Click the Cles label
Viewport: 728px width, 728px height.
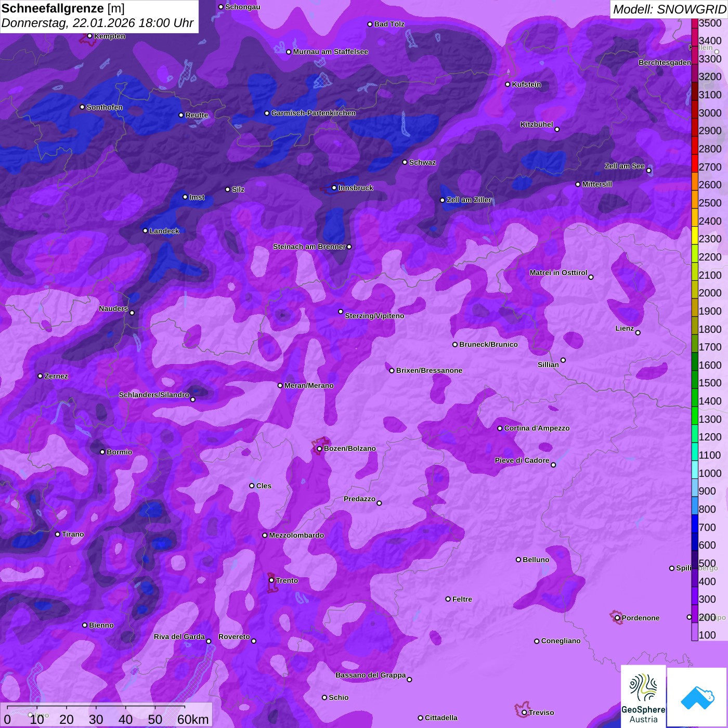(264, 486)
